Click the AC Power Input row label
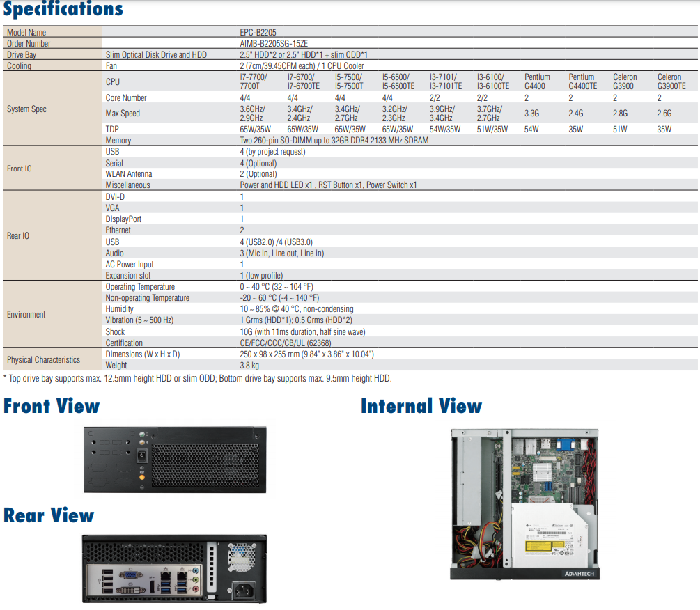Image resolution: width=700 pixels, height=610 pixels. pos(130,264)
